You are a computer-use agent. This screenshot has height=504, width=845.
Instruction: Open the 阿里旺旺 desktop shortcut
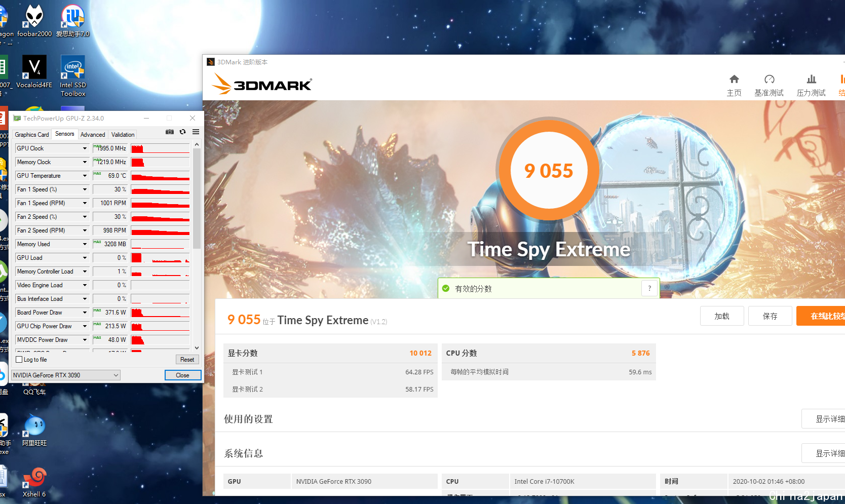[34, 430]
